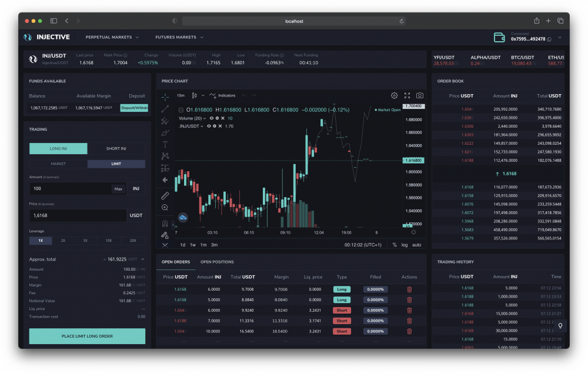Open the Indicators menu

coord(222,96)
